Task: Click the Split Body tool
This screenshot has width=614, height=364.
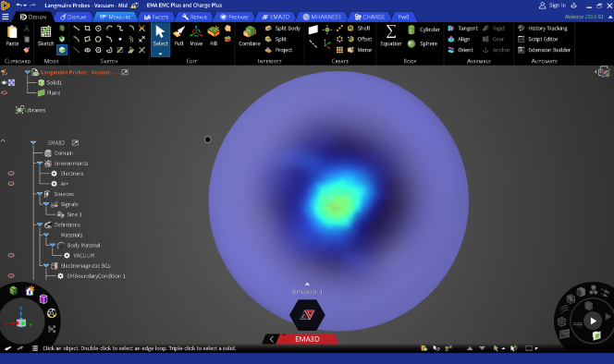Action: 283,29
